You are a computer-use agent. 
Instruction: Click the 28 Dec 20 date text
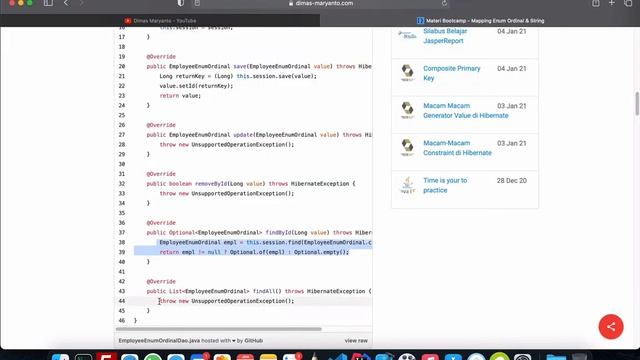click(x=511, y=180)
